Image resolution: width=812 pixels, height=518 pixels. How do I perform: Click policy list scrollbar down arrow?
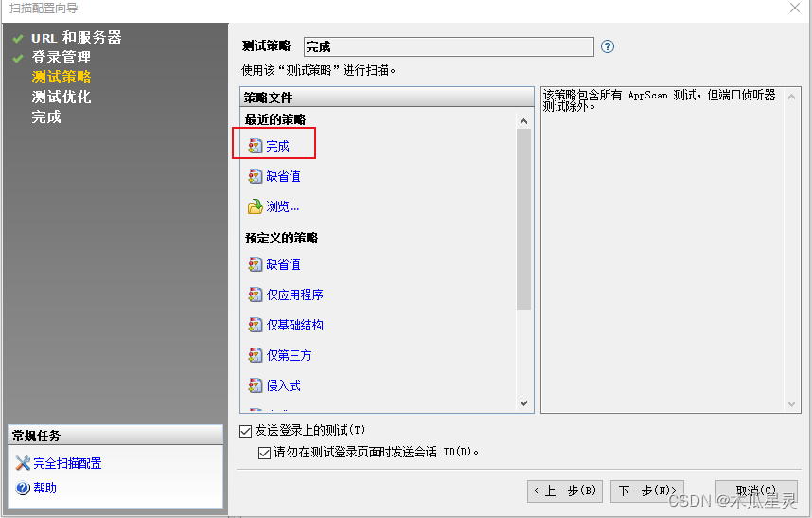pos(523,403)
